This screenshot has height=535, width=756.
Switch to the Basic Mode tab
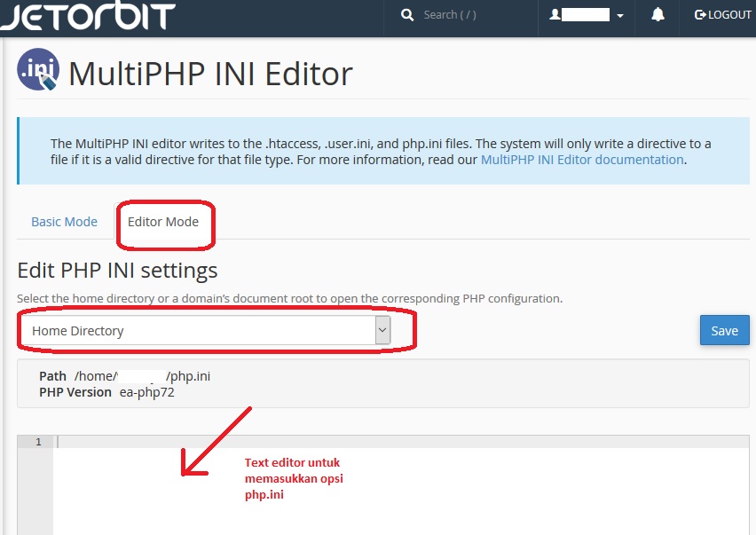(x=64, y=222)
